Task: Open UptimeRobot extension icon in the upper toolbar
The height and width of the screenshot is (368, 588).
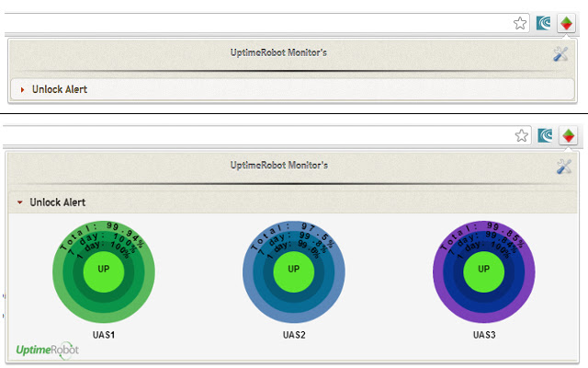Action: [568, 24]
